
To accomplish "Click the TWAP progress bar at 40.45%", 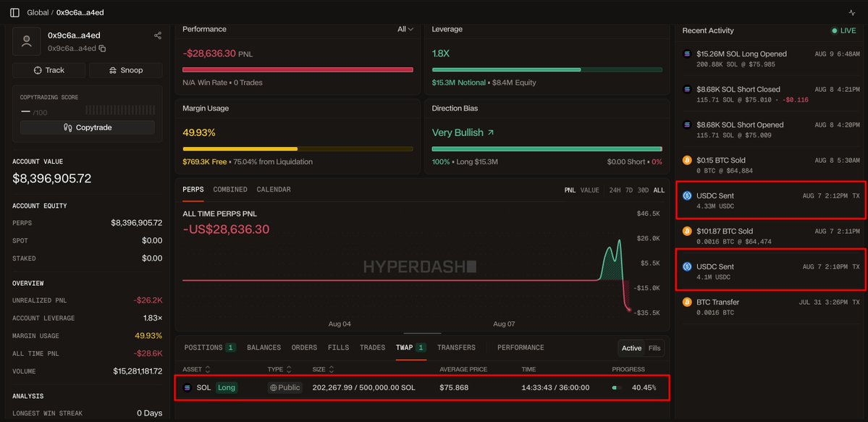I will (x=617, y=388).
